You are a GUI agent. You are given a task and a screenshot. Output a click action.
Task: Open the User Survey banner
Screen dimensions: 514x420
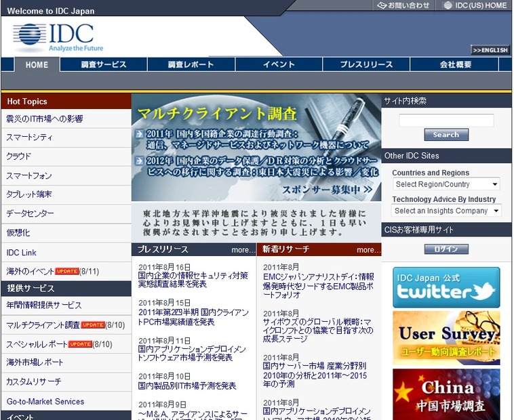coord(446,338)
